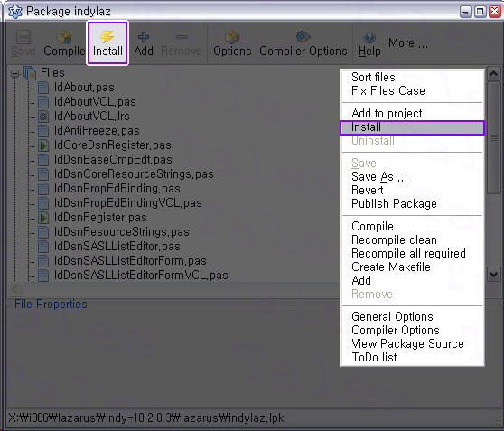Click Save in the popup menu

click(x=412, y=163)
